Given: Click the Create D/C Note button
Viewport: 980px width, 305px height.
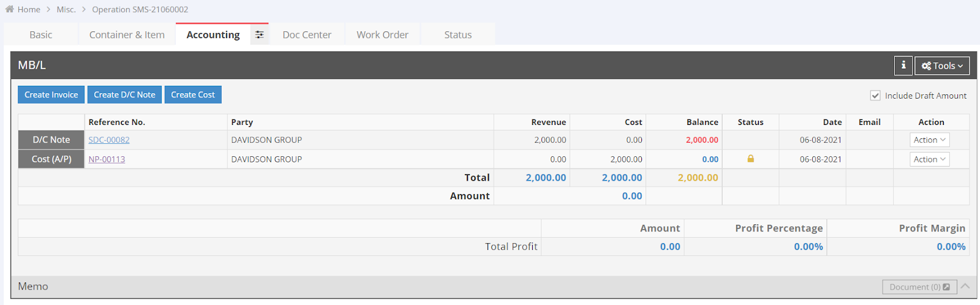Looking at the screenshot, I should [x=124, y=95].
